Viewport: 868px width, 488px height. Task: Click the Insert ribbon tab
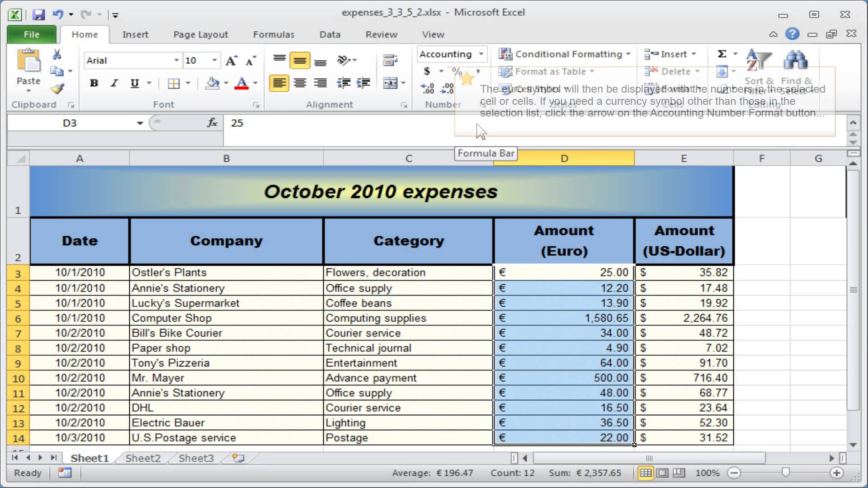click(135, 34)
